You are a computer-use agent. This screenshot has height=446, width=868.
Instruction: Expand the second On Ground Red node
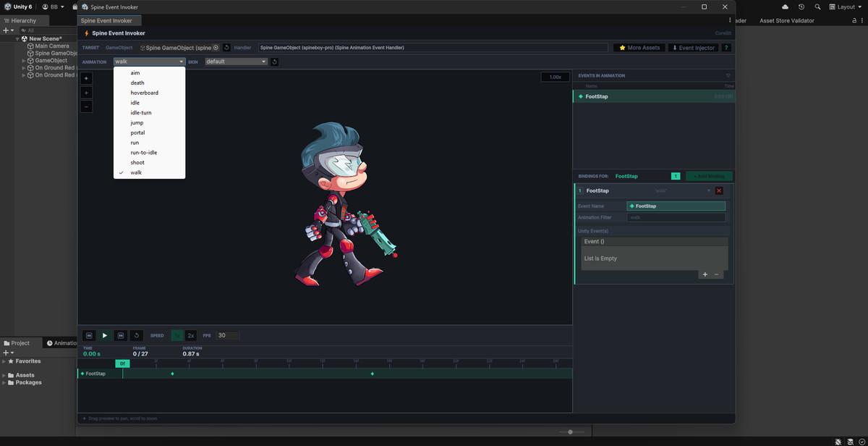(25, 75)
